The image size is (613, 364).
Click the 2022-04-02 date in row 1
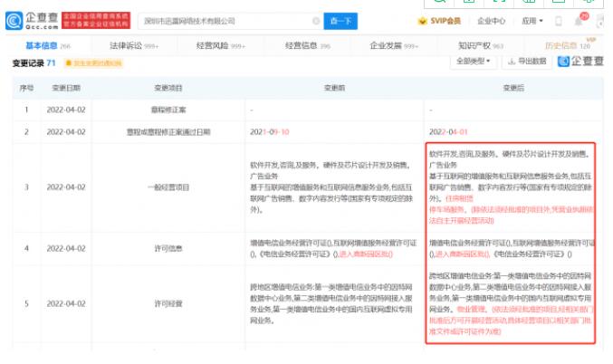66,110
